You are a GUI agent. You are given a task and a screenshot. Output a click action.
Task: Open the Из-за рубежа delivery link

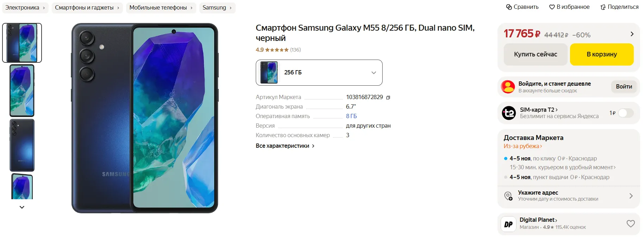coord(523,146)
